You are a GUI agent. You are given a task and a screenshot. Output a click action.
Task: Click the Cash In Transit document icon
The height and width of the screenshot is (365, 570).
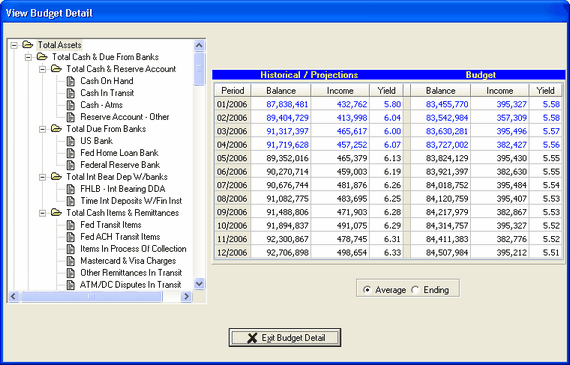click(x=71, y=93)
